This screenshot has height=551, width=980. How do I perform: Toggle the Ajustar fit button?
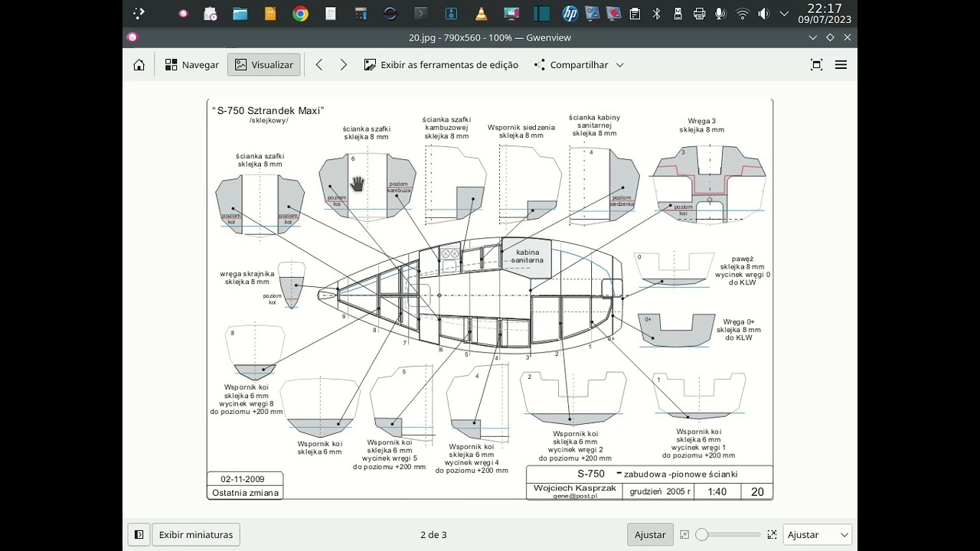[650, 535]
